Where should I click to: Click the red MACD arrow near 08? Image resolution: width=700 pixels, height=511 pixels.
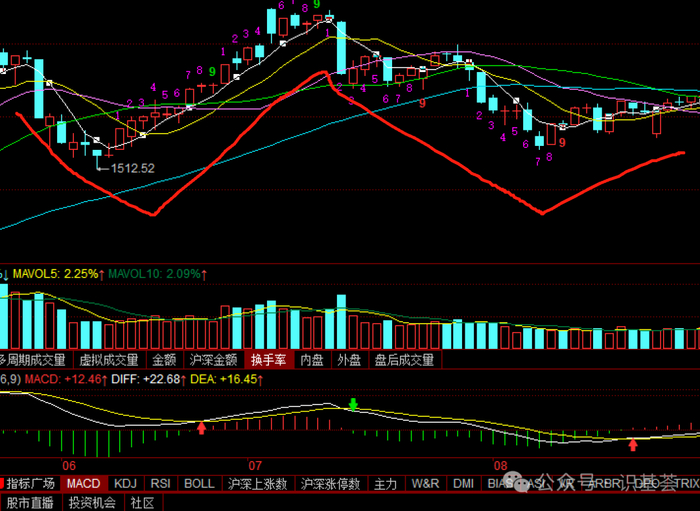click(x=633, y=445)
